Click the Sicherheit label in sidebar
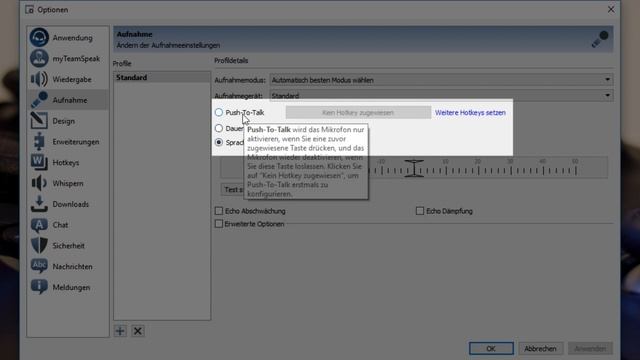Image resolution: width=640 pixels, height=360 pixels. (x=68, y=246)
